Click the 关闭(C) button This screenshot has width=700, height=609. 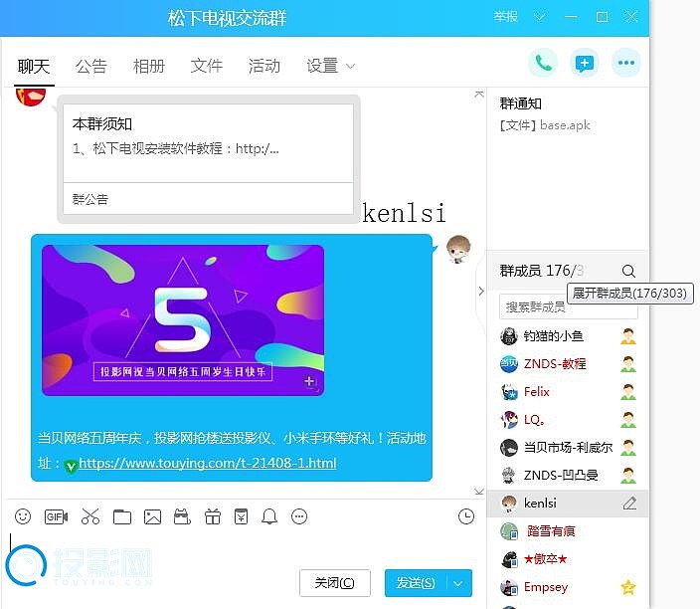click(334, 583)
